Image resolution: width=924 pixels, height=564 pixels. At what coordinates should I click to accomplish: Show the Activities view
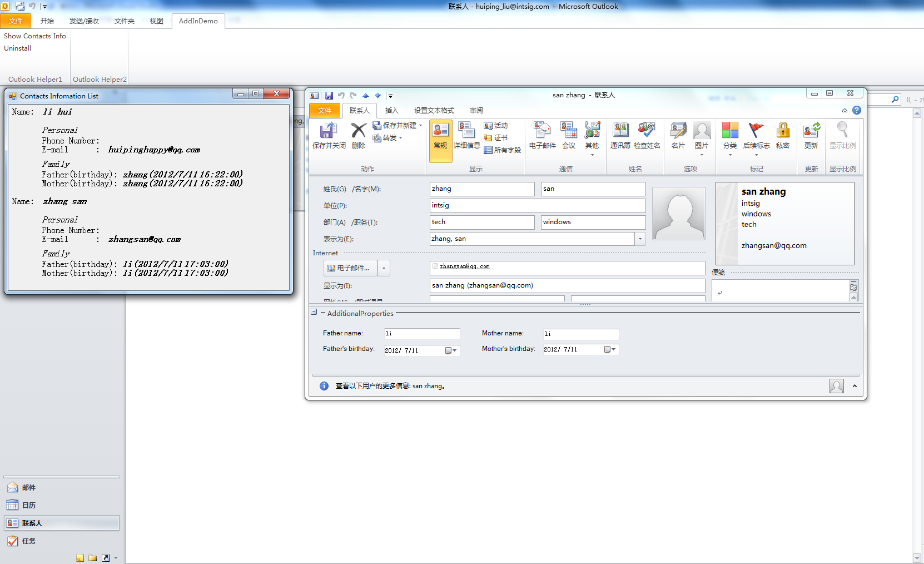point(496,126)
